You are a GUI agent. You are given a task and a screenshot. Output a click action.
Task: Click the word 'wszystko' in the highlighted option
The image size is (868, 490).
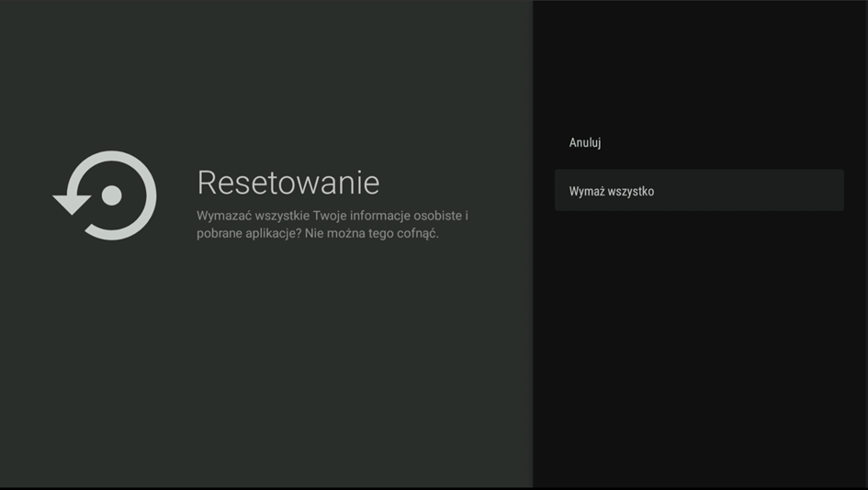[630, 191]
